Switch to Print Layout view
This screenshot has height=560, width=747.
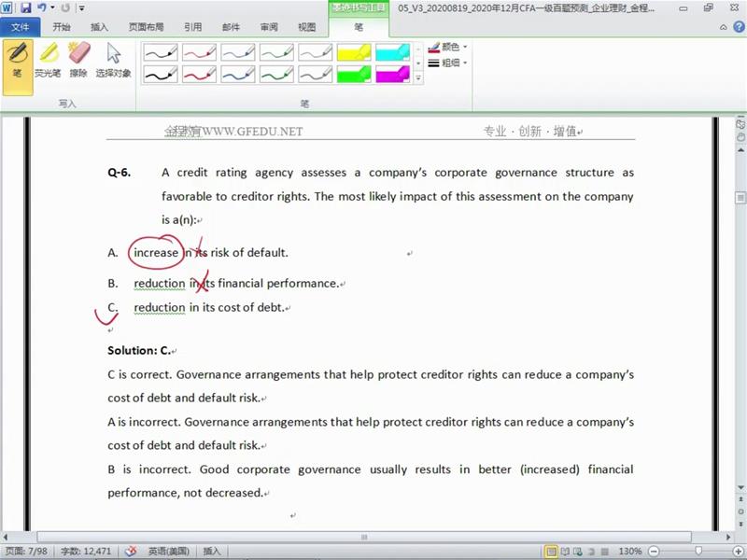[551, 552]
